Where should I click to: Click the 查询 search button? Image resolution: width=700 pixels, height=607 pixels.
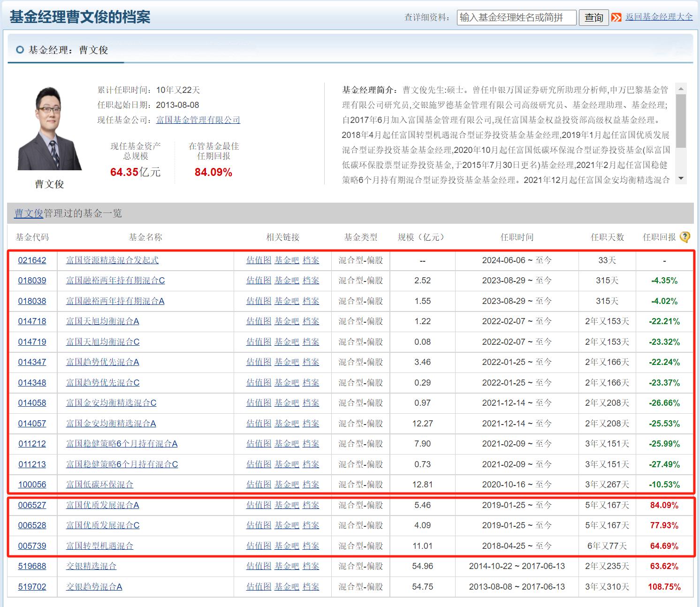[x=593, y=17]
